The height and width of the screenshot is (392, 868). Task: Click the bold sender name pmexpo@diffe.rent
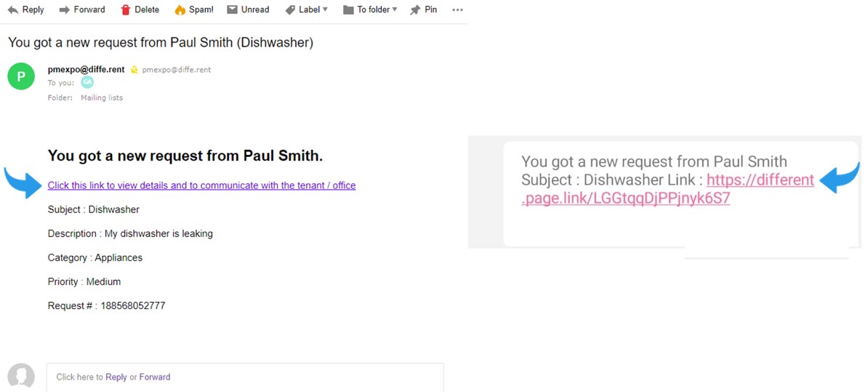pos(87,70)
